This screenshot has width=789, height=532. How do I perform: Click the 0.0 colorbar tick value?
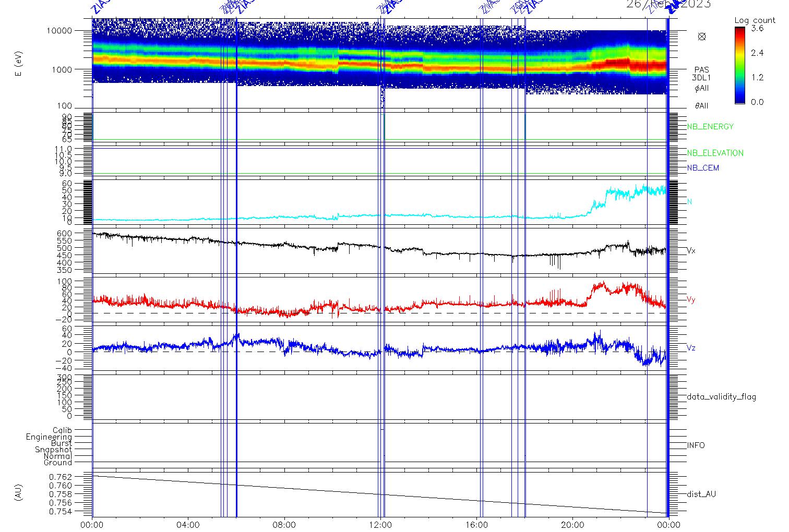tap(757, 102)
